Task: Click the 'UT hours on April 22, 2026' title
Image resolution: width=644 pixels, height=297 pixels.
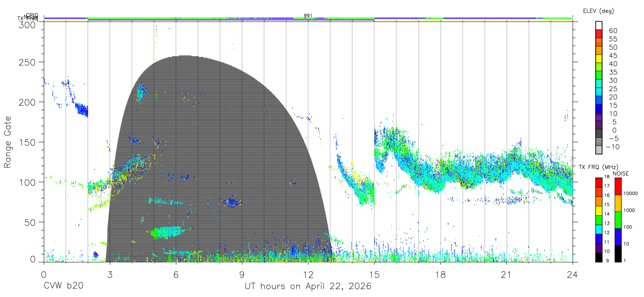Action: click(308, 287)
